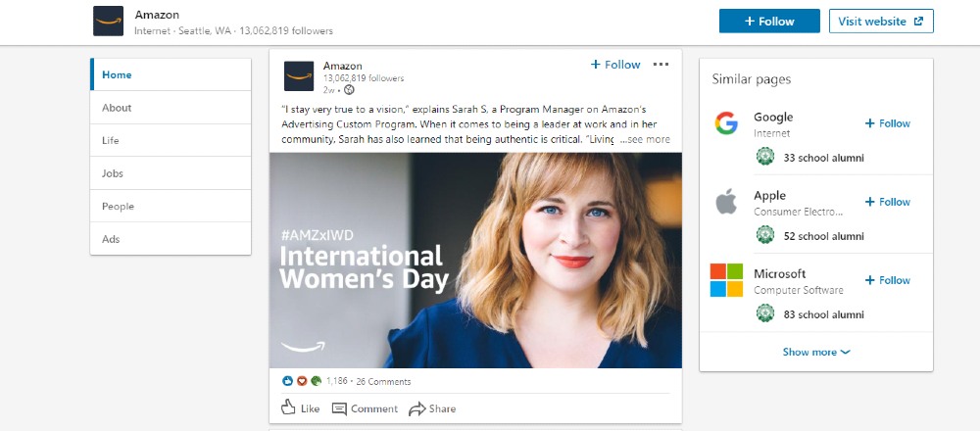This screenshot has width=980, height=431.
Task: Click the Google logo in Similar pages
Action: [x=725, y=123]
